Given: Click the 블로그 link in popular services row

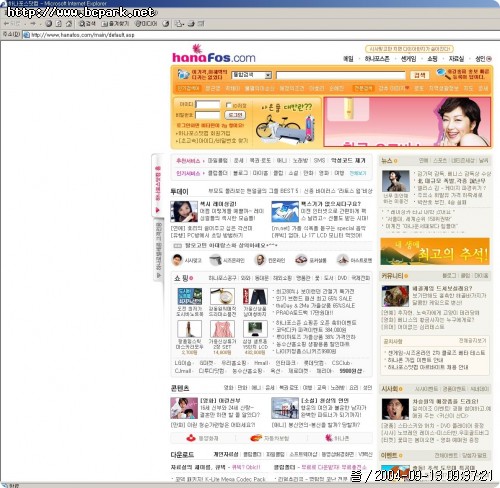Looking at the screenshot, I should [x=240, y=173].
